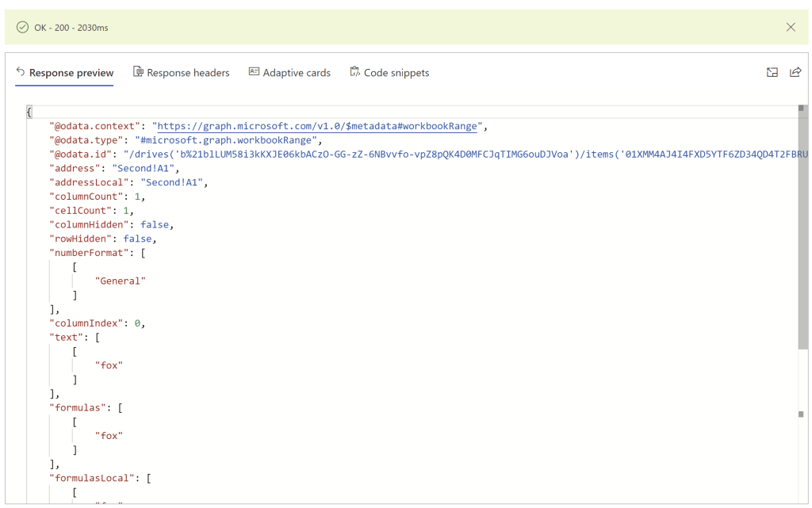Open the graph.microsoft.com metadata link
The image size is (812, 508).
pyautogui.click(x=318, y=126)
